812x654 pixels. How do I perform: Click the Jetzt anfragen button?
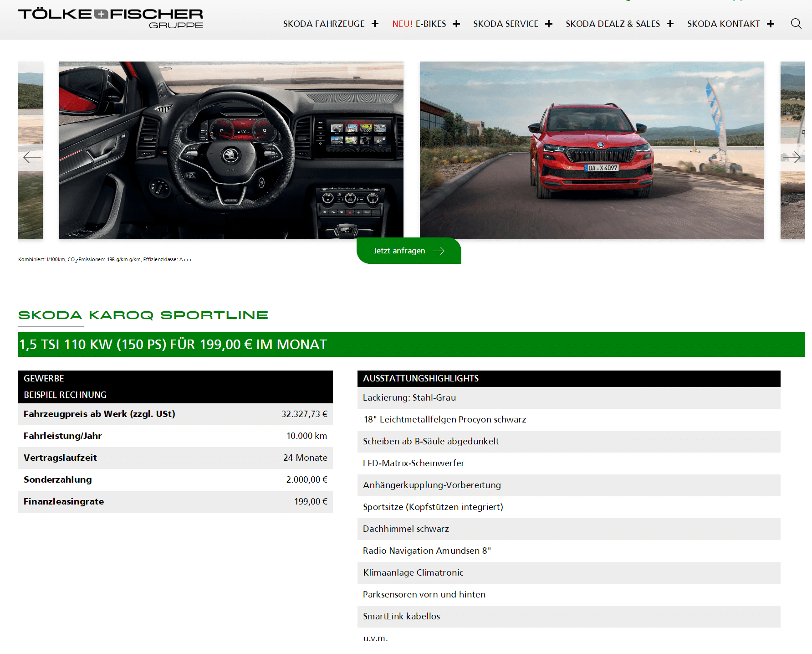(409, 251)
